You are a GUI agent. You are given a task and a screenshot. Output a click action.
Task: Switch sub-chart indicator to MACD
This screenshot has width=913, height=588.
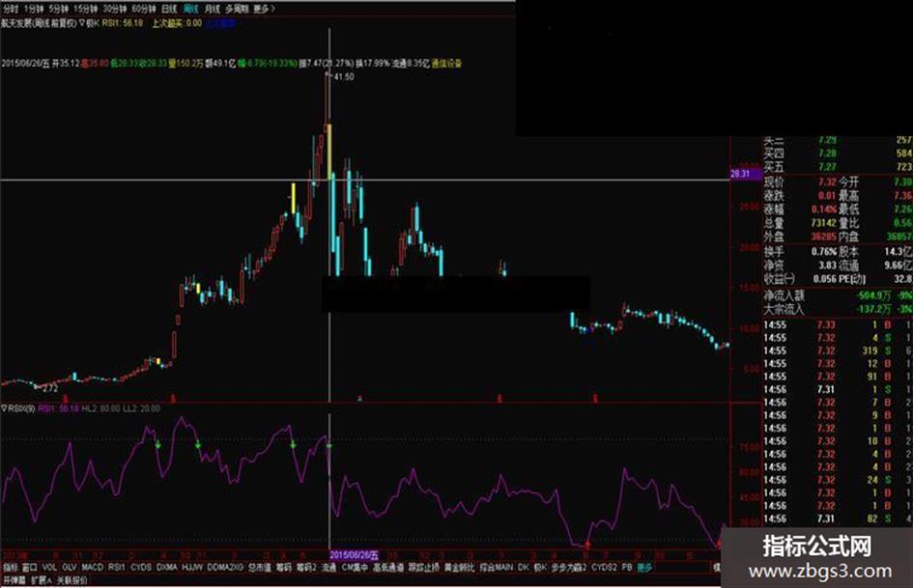[x=92, y=567]
